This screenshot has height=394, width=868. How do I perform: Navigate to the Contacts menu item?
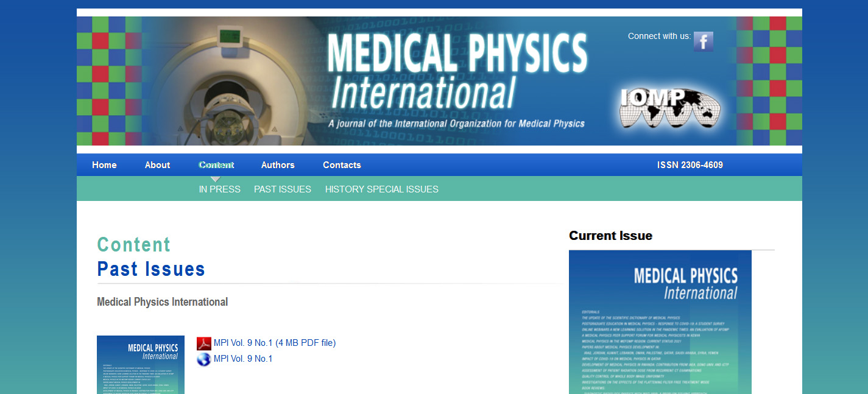tap(342, 165)
